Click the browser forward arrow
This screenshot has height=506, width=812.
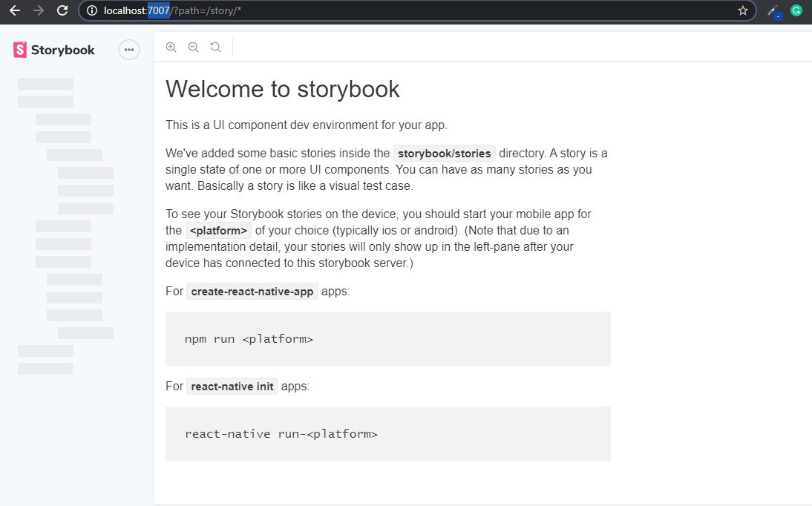point(39,10)
